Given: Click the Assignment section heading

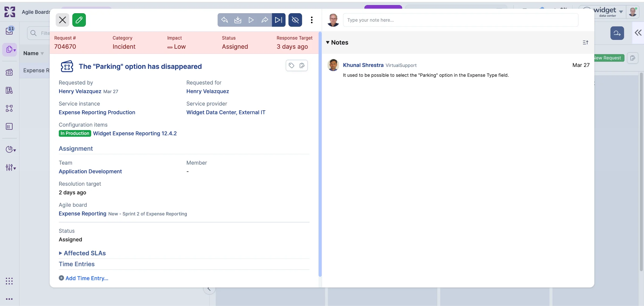Looking at the screenshot, I should click(x=76, y=149).
